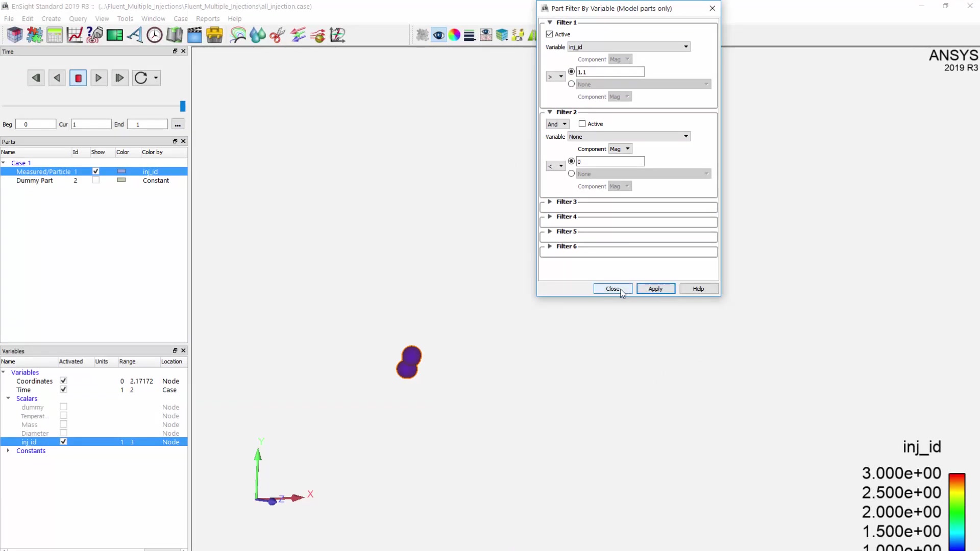Click the play forward playback button

point(98,78)
